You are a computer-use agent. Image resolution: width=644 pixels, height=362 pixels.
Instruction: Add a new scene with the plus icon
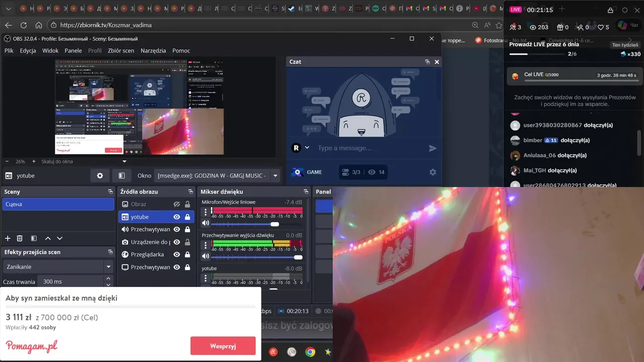pyautogui.click(x=8, y=238)
